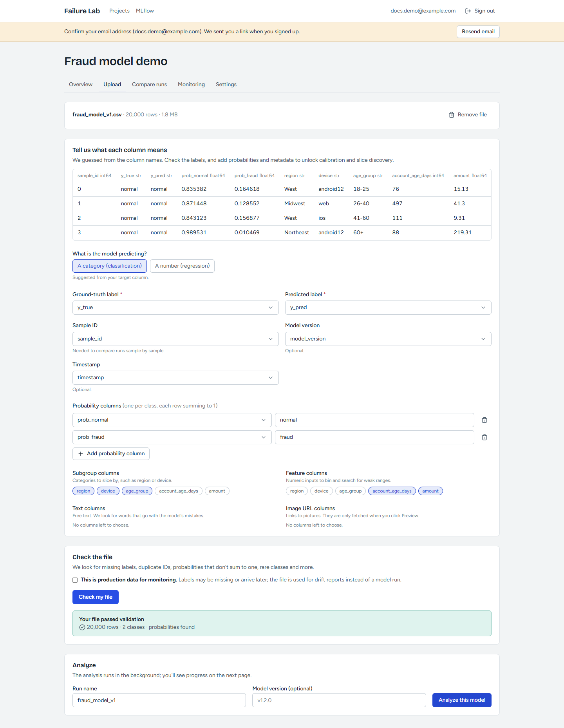Toggle region chip under Subgroup columns
The image size is (564, 728).
point(83,491)
